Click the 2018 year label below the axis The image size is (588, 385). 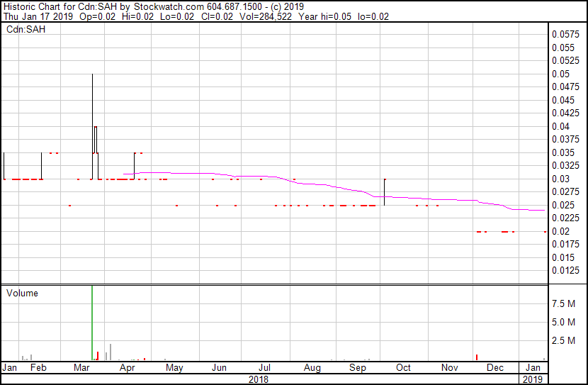pos(259,379)
